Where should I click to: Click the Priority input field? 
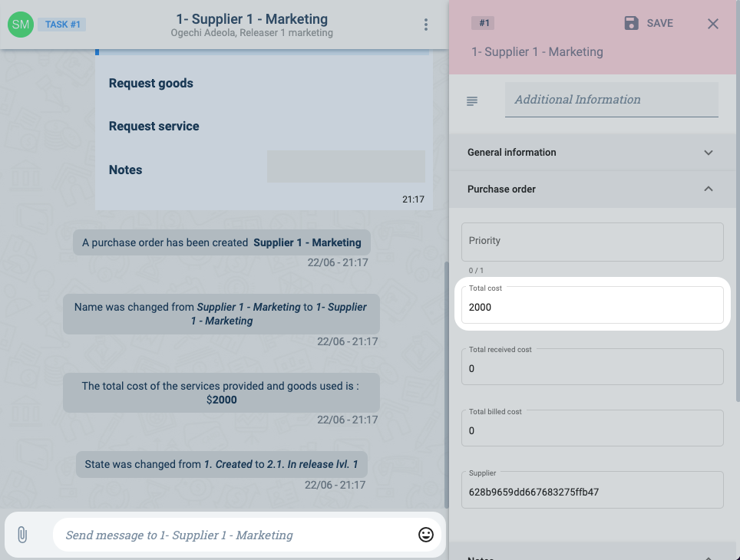pos(592,242)
